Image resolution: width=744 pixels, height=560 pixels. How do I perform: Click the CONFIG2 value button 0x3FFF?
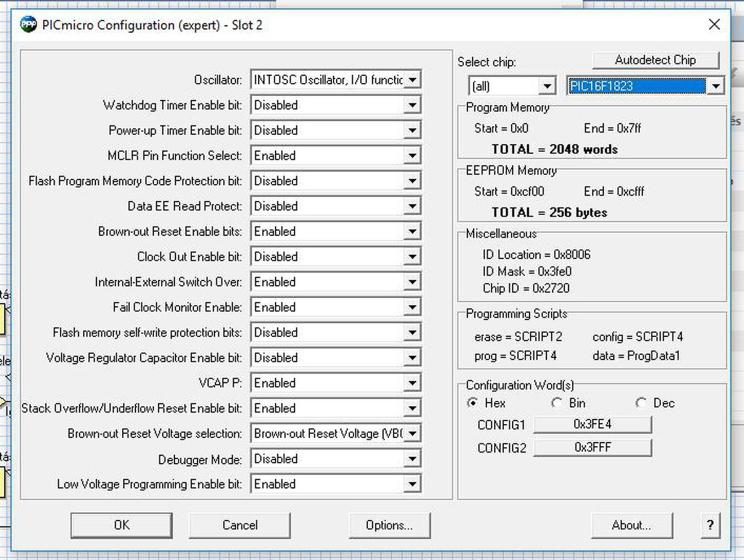[593, 447]
